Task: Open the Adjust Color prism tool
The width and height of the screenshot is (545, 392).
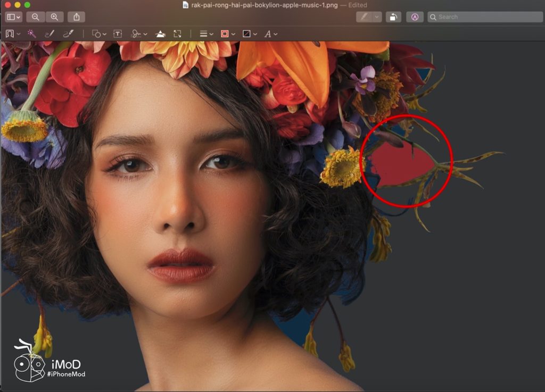Action: click(160, 34)
